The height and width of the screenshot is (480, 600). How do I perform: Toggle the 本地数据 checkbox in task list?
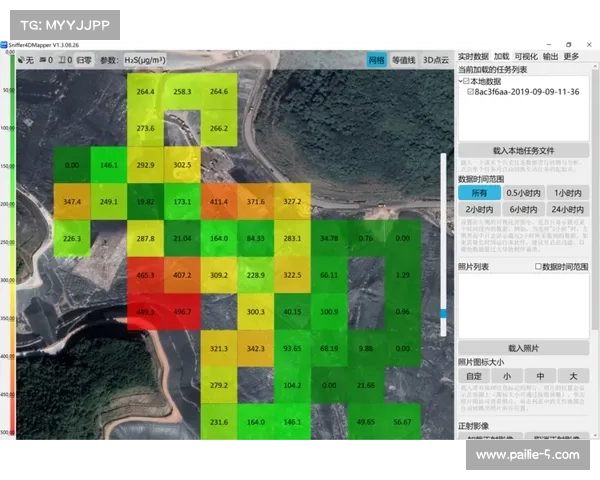coord(466,80)
